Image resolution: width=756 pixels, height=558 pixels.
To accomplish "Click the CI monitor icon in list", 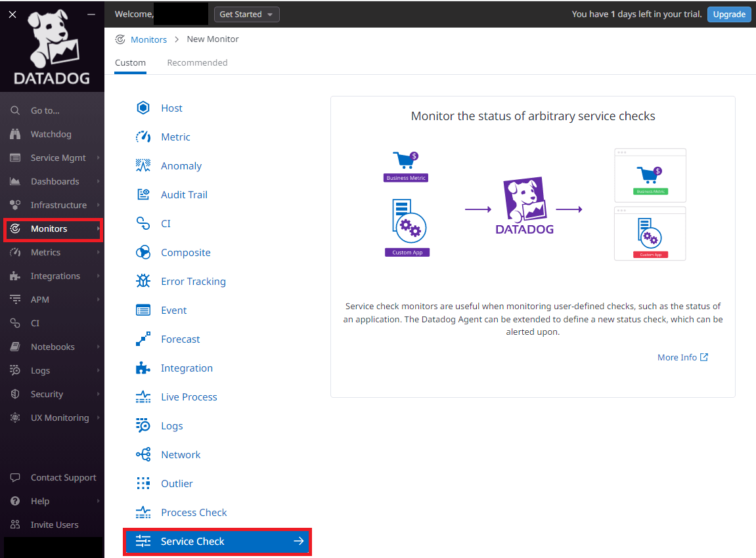I will pos(143,224).
